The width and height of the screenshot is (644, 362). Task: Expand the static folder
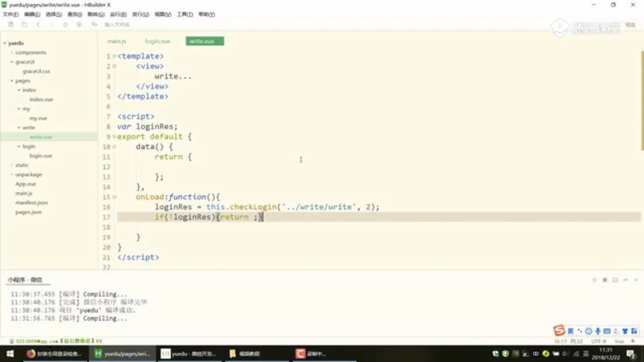click(x=12, y=165)
